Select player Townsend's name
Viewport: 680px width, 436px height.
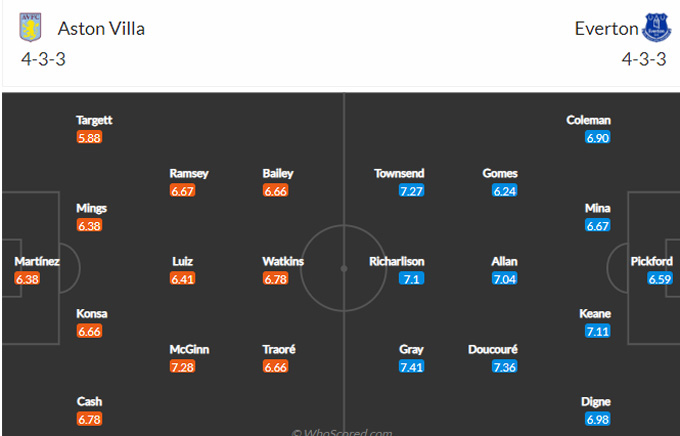[x=399, y=173]
